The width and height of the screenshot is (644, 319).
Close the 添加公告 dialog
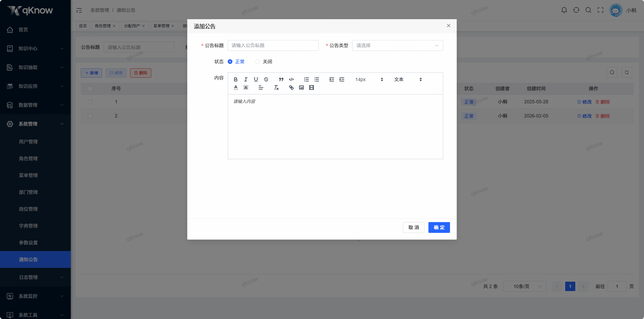coord(449,26)
